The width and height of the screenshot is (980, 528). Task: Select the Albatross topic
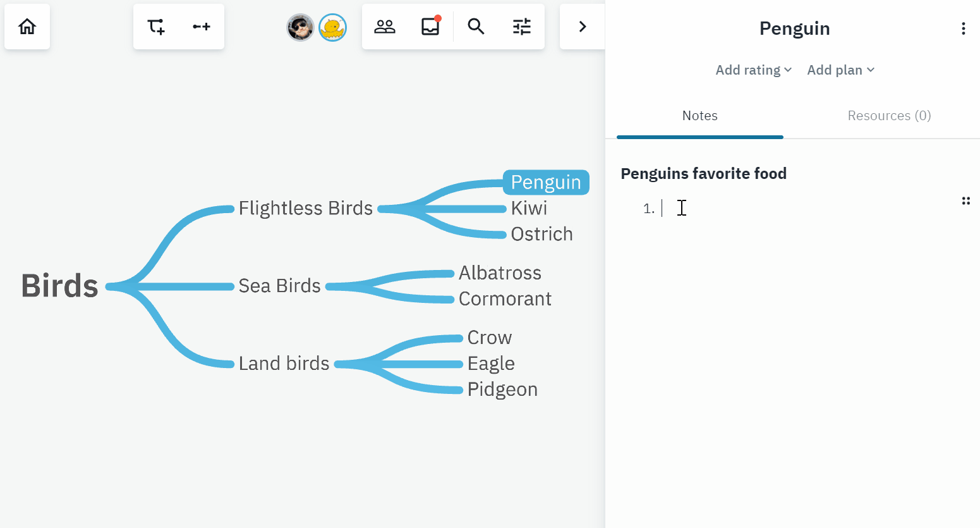(x=500, y=273)
